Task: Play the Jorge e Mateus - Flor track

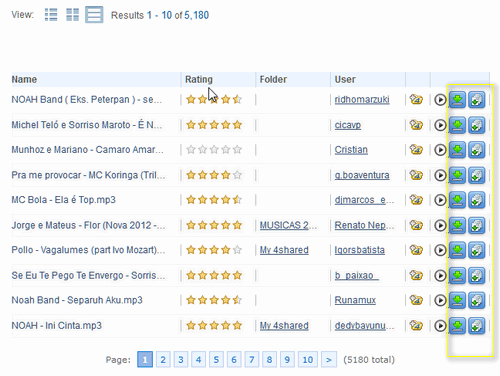Action: 440,225
